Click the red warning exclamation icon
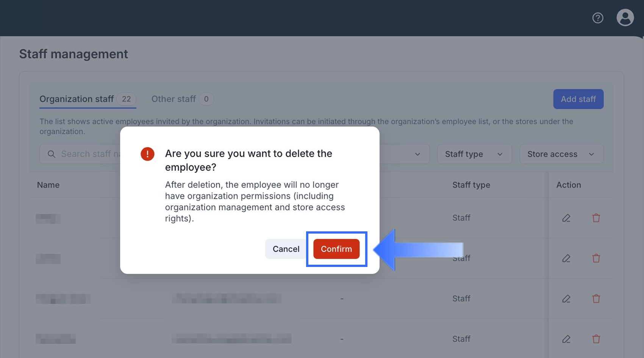This screenshot has width=644, height=358. 147,154
